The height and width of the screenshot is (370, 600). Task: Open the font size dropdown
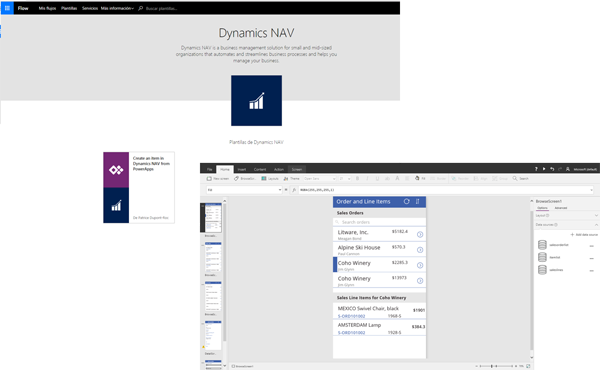345,179
